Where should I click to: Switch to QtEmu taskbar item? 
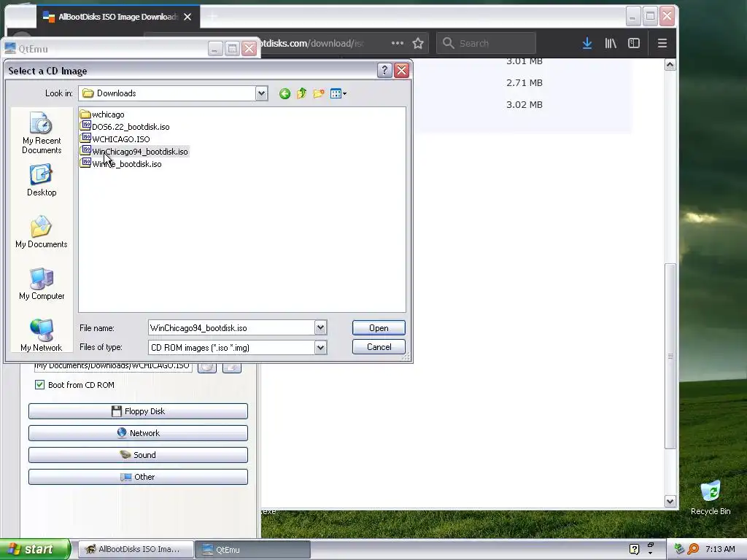tap(252, 550)
